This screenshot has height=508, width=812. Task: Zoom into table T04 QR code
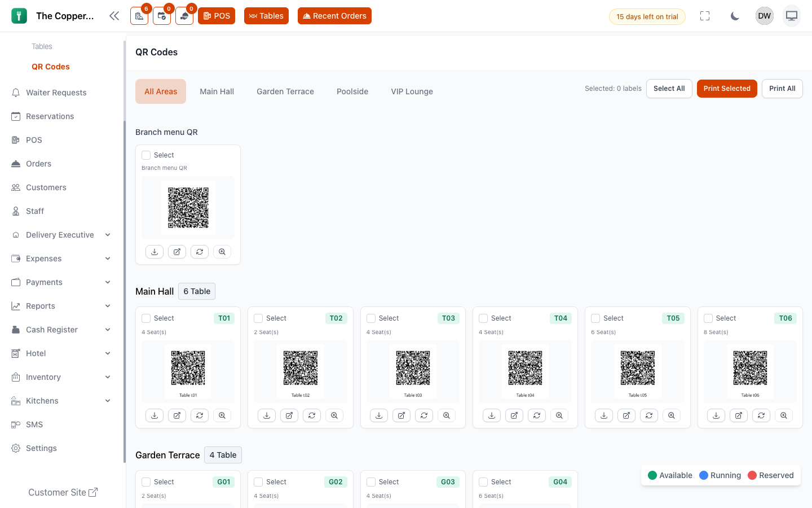(x=559, y=415)
